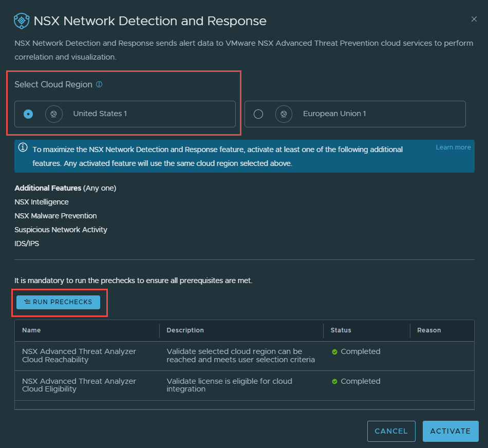
Task: Click the 'European Union 1' region label
Action: pyautogui.click(x=334, y=114)
